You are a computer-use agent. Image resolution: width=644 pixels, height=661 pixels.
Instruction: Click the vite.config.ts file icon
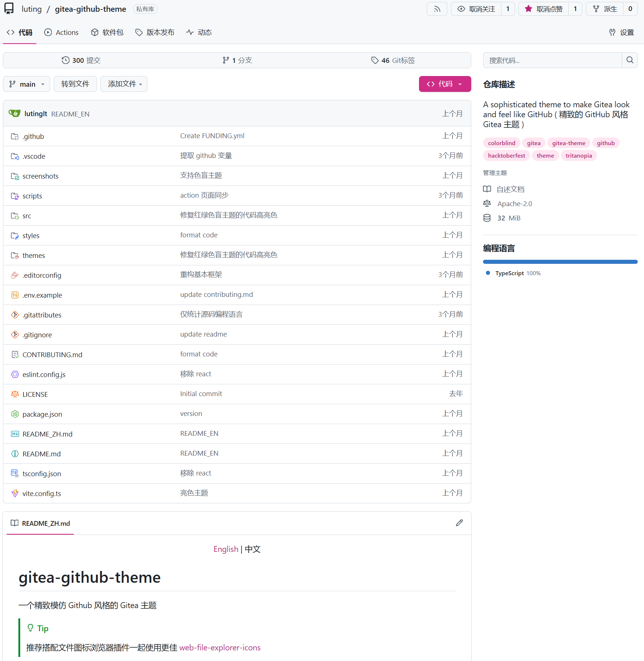tap(15, 493)
